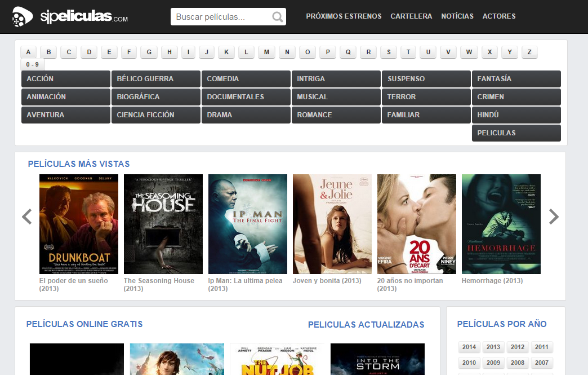Open the Ip Man Final Fight poster
The height and width of the screenshot is (375, 588).
click(247, 224)
